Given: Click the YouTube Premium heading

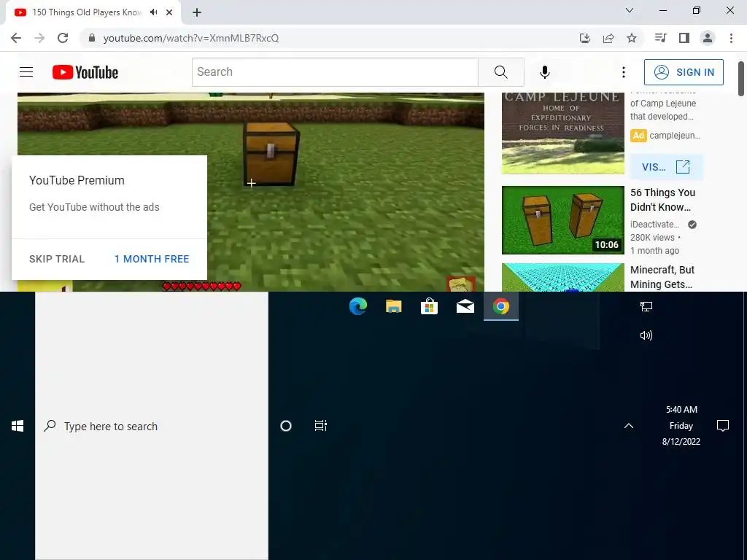Looking at the screenshot, I should [77, 181].
